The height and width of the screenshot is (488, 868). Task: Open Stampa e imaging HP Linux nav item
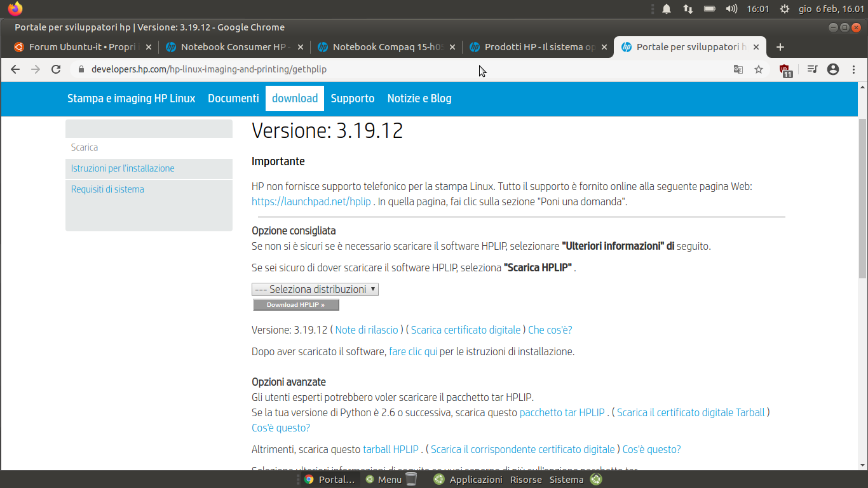(132, 98)
